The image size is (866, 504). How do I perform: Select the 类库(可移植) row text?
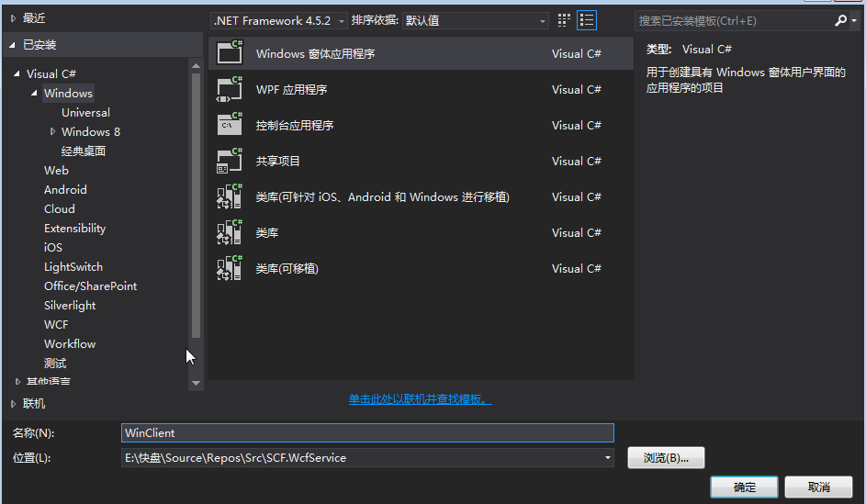pos(287,269)
